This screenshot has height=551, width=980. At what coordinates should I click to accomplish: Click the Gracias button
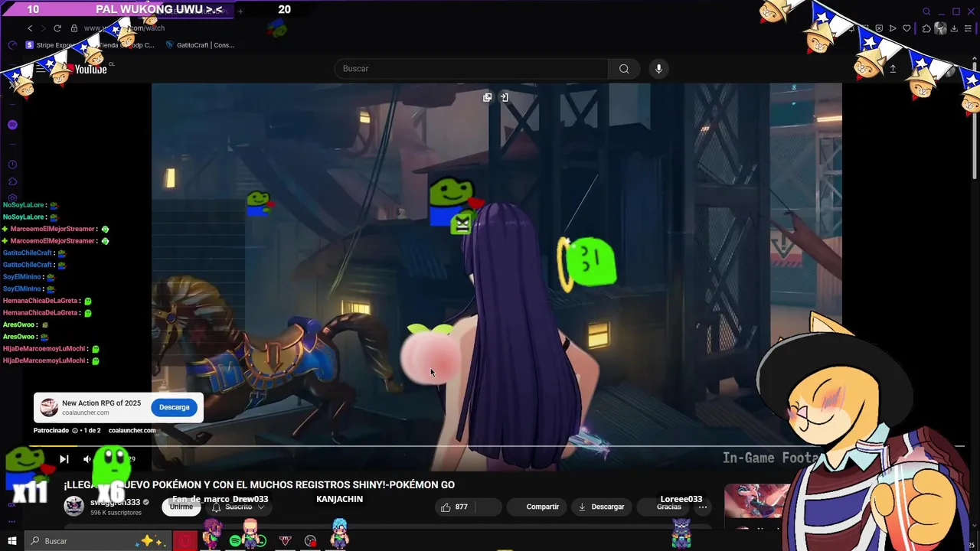coord(663,507)
